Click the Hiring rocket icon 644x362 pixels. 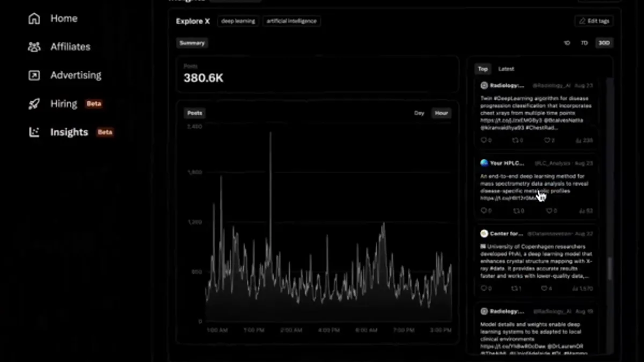pyautogui.click(x=34, y=104)
